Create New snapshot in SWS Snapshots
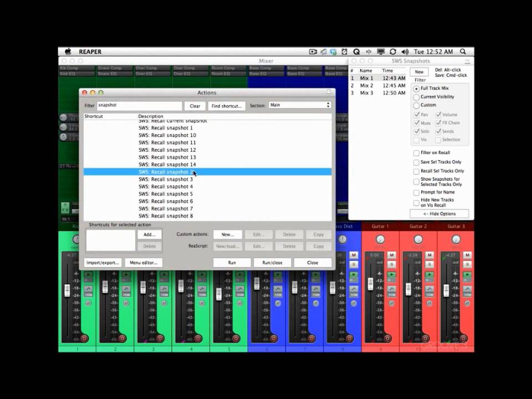 click(x=419, y=72)
